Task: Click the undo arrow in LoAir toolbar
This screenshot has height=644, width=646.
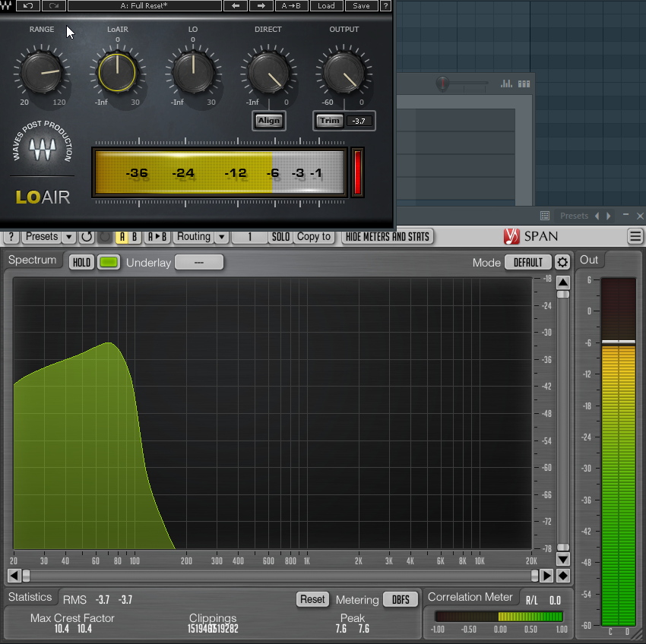Action: 28,6
